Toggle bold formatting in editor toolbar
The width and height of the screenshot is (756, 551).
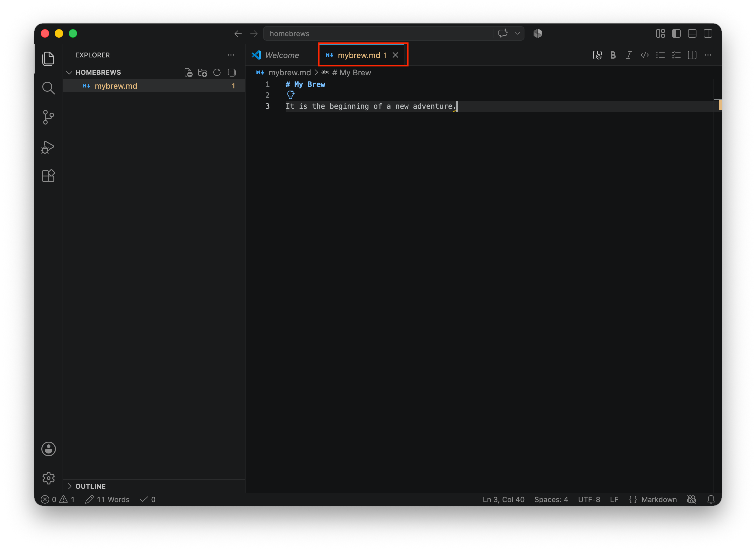pos(613,55)
